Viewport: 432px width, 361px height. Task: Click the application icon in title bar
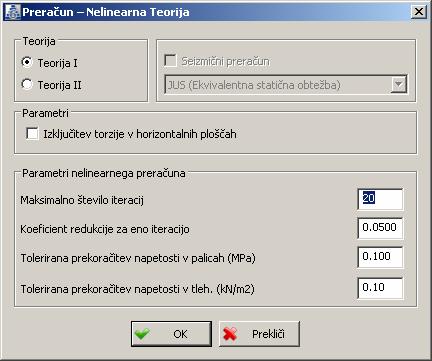point(12,12)
